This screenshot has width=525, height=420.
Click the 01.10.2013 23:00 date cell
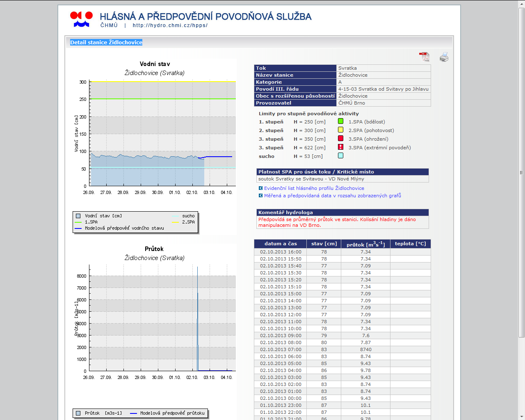point(281,405)
